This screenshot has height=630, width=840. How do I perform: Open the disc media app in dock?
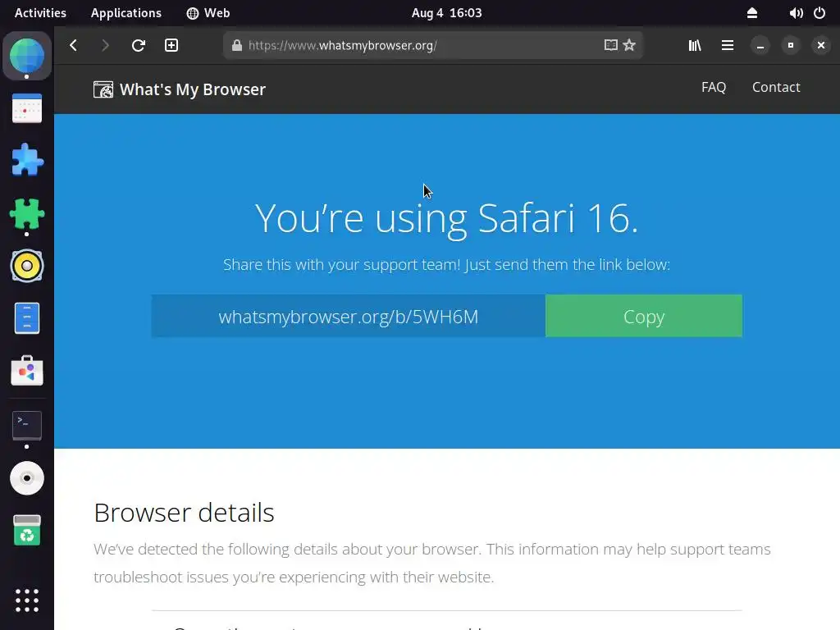[x=27, y=478]
